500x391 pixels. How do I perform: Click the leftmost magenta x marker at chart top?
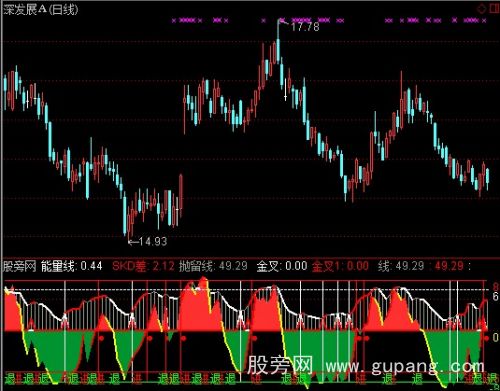(174, 21)
